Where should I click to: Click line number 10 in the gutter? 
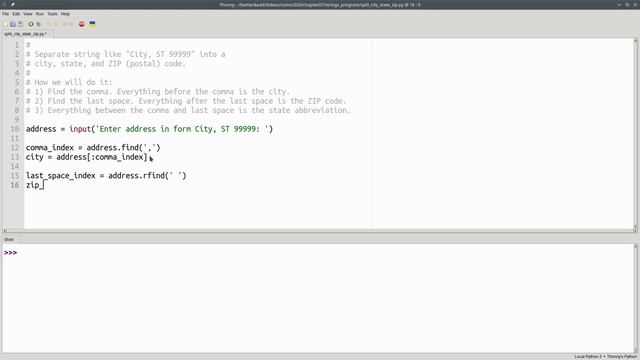15,129
